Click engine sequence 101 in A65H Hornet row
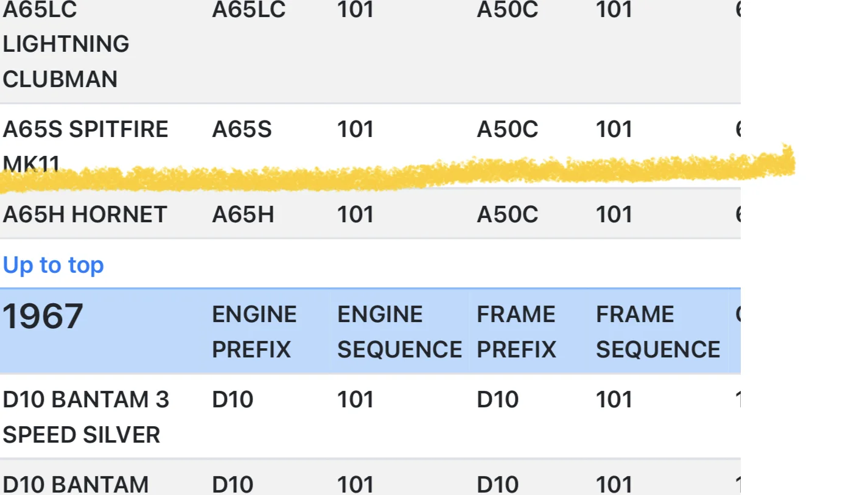Image resolution: width=868 pixels, height=495 pixels. [x=355, y=215]
